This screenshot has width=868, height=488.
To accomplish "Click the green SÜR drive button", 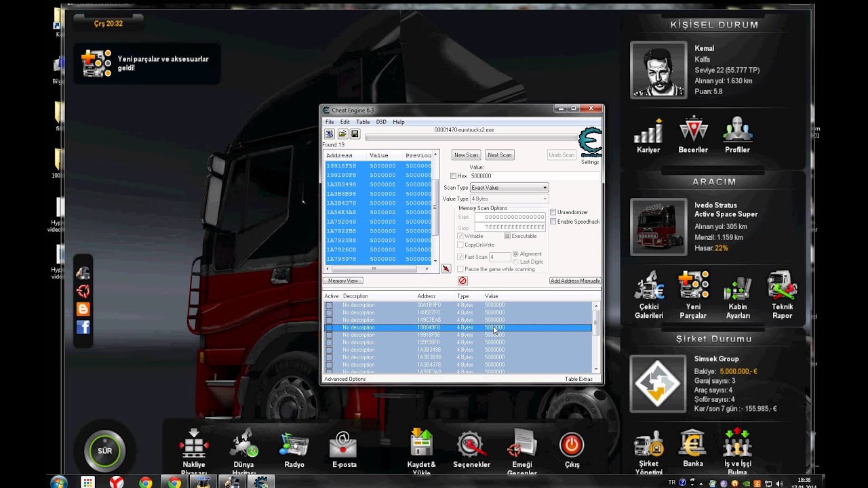I will click(x=105, y=450).
